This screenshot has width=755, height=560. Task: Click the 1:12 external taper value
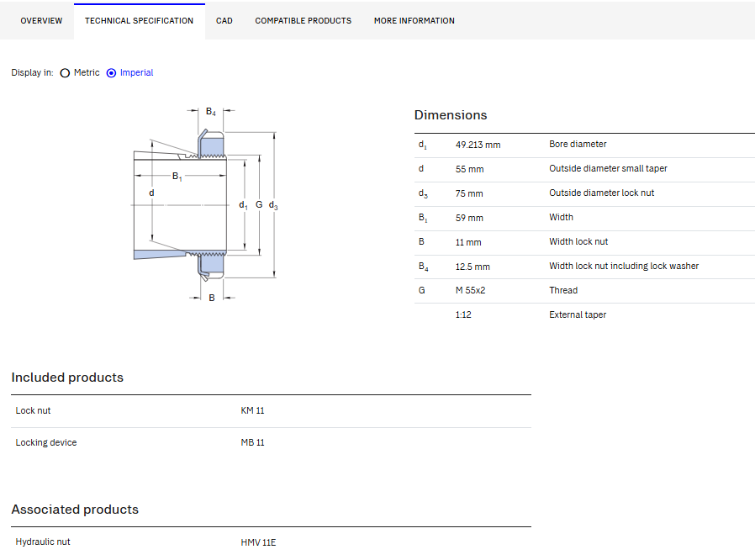(x=463, y=315)
